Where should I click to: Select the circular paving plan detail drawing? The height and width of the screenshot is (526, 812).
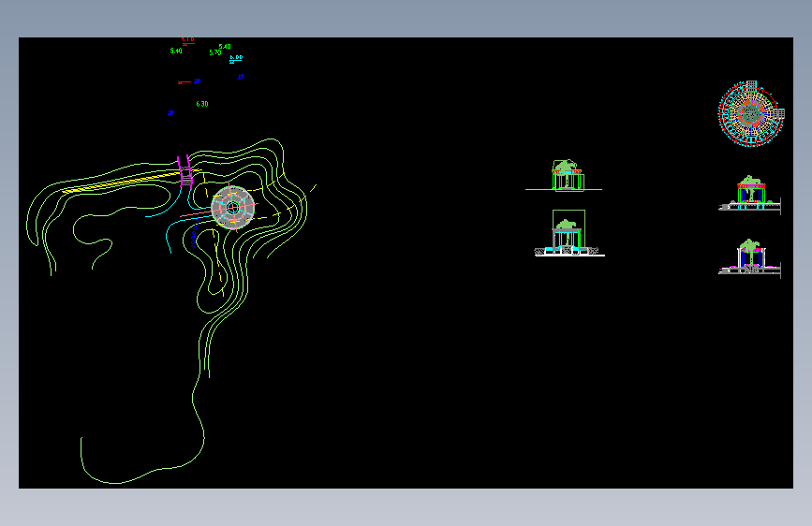point(751,113)
